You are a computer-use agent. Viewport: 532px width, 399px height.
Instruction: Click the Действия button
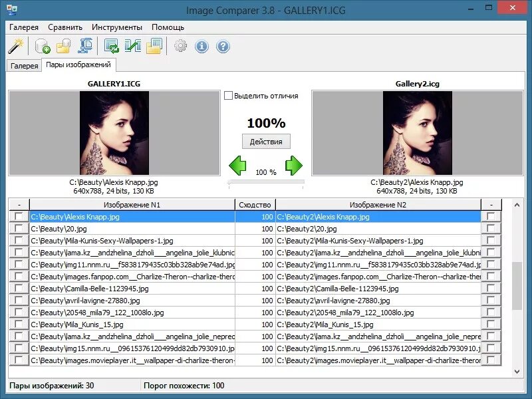coord(266,142)
